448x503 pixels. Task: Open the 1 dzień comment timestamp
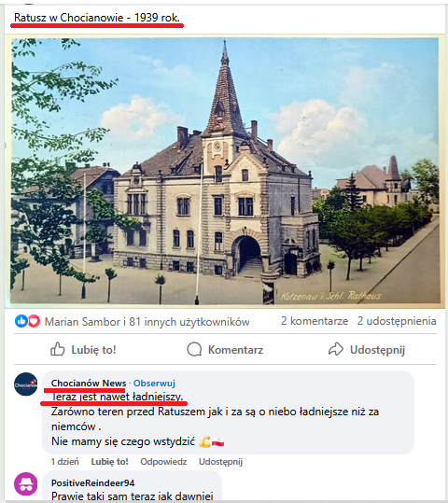pos(64,462)
